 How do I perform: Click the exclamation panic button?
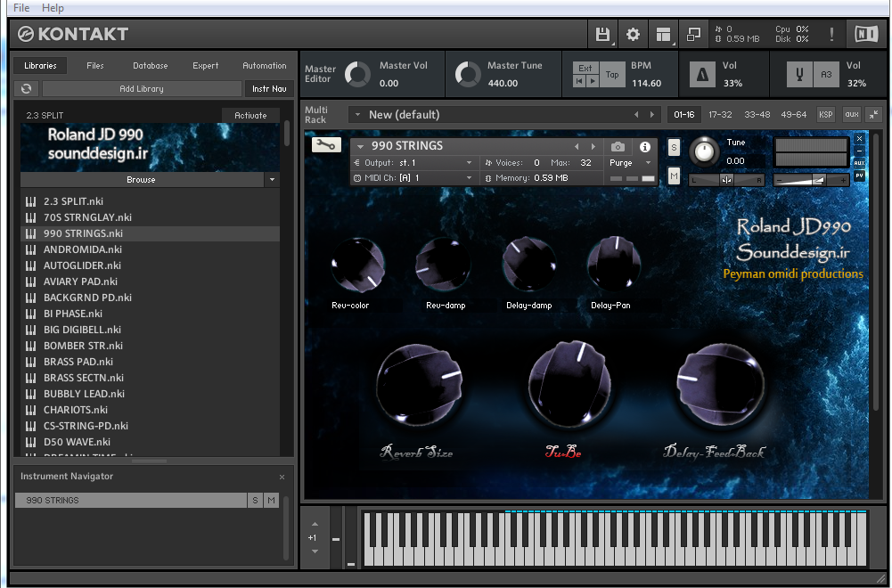pos(831,34)
